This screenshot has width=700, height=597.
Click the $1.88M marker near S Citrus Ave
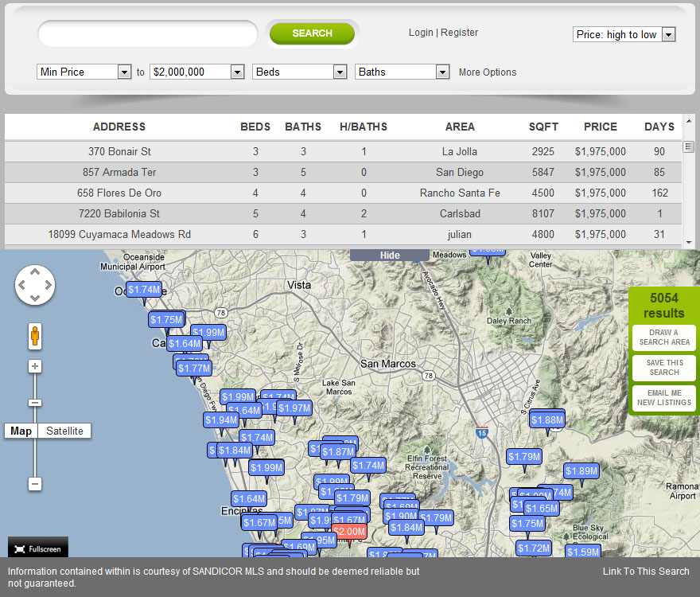click(546, 420)
